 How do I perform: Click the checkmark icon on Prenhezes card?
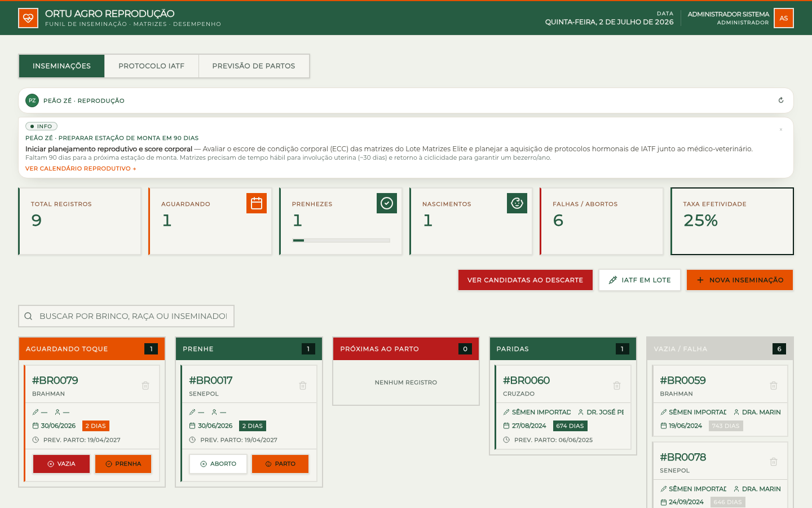point(387,203)
